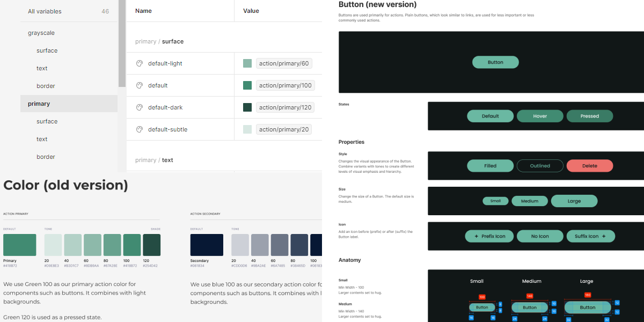This screenshot has height=322, width=644.
Task: Click the large Secondary navy swatch
Action: [207, 245]
